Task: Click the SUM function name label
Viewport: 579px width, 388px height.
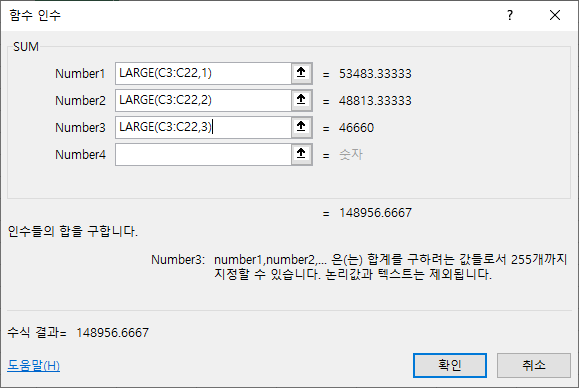Action: point(26,47)
